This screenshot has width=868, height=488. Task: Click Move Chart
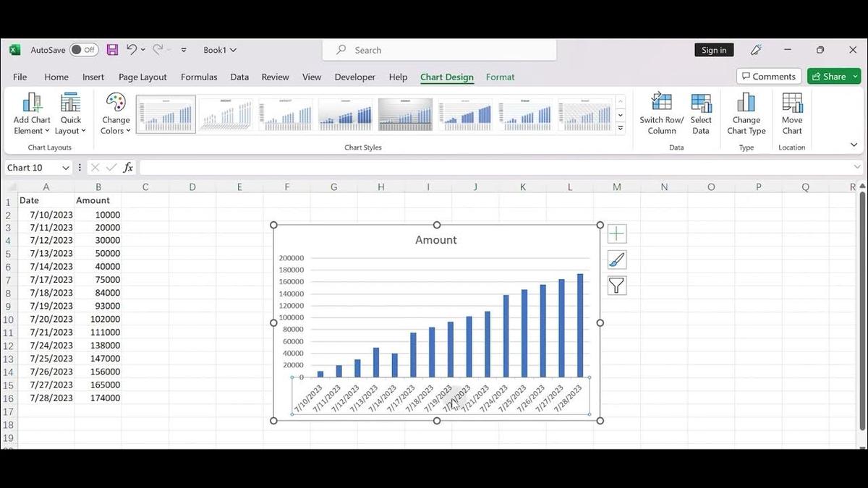[791, 112]
